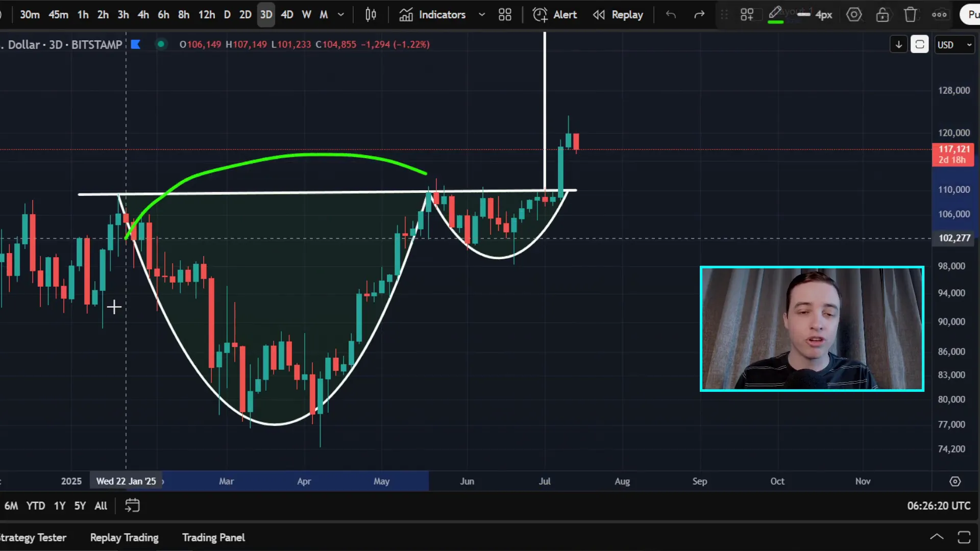Open more drawing options ellipsis
This screenshot has width=980, height=551.
tap(939, 15)
